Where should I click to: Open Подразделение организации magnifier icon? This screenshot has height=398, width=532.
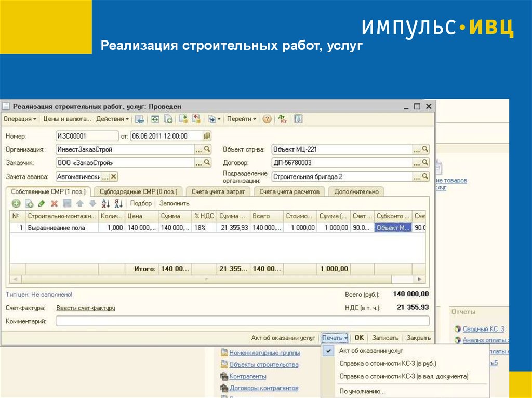tap(425, 176)
